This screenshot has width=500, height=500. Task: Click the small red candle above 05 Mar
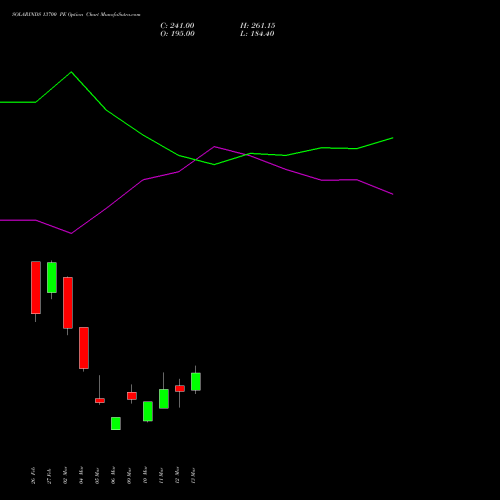(100, 400)
